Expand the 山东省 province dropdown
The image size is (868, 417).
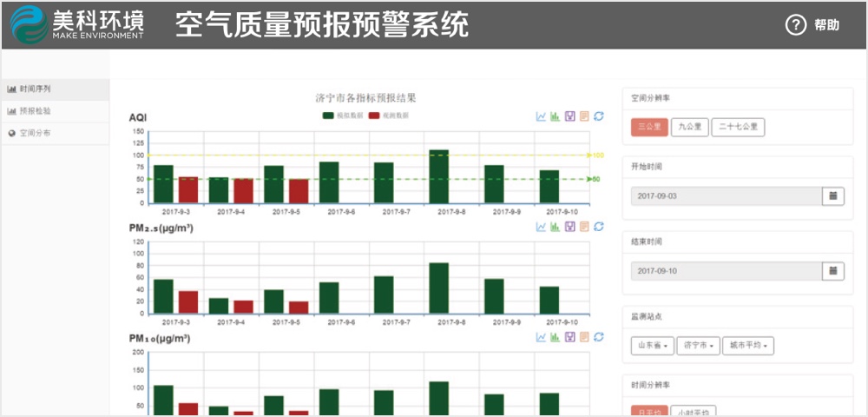tap(652, 346)
